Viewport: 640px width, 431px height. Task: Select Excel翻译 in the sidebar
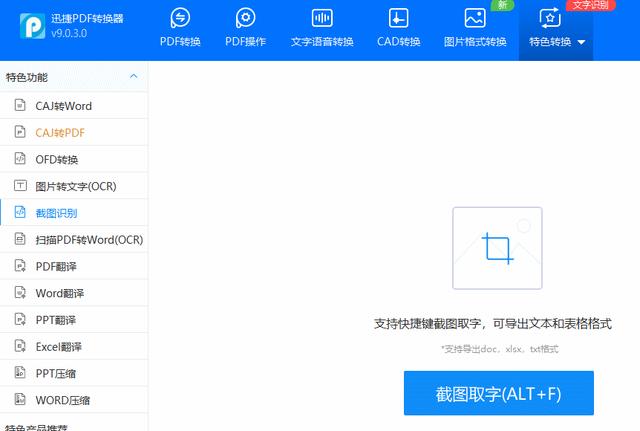coord(74,347)
